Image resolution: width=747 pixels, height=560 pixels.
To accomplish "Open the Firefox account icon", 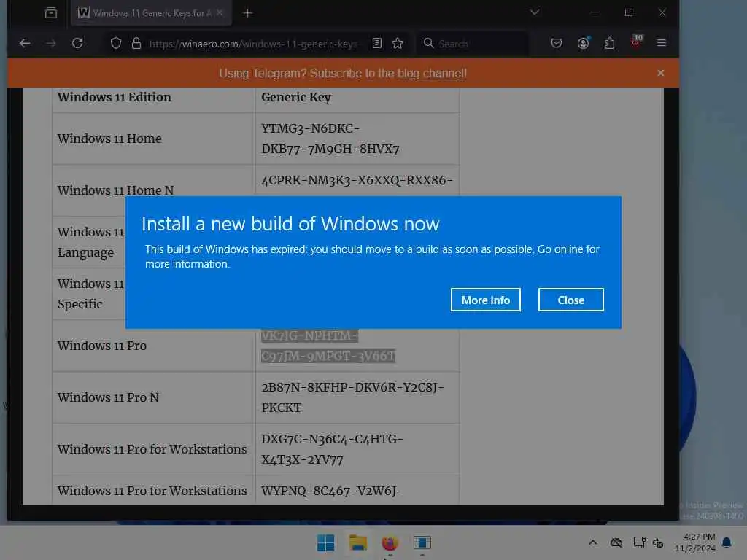I will click(583, 43).
